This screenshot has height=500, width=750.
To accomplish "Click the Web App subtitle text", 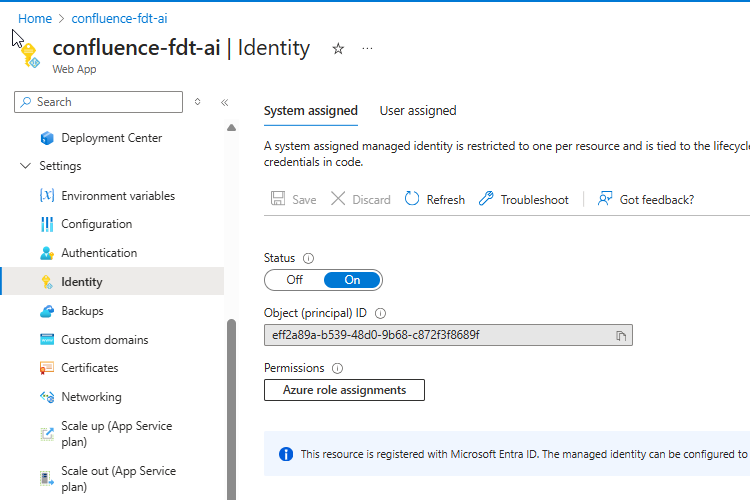I will click(74, 69).
